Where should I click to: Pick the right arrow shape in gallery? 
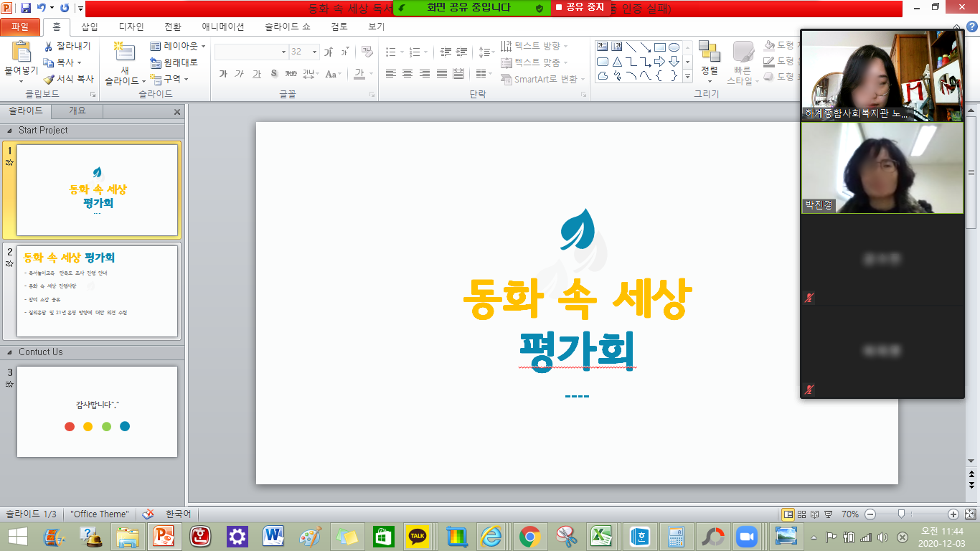pyautogui.click(x=659, y=62)
